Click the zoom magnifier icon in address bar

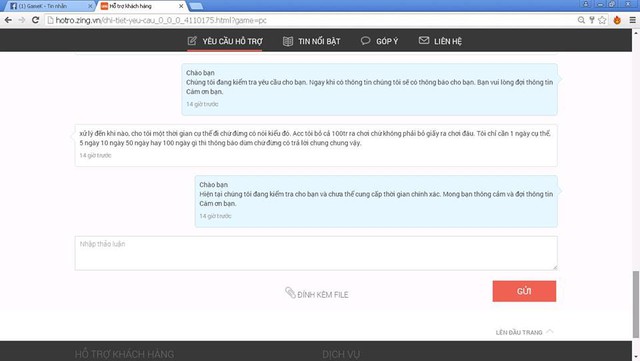[581, 20]
